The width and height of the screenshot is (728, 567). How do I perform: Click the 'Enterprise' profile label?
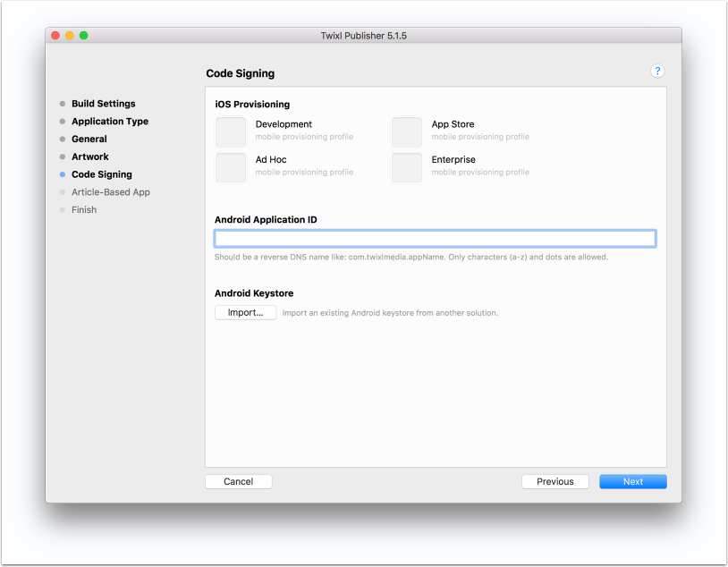pos(453,159)
